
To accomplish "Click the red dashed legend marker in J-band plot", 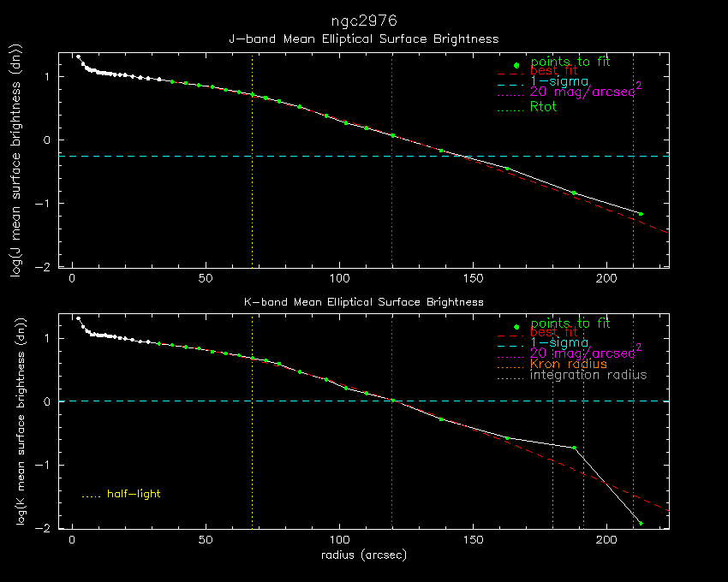I will coord(510,74).
